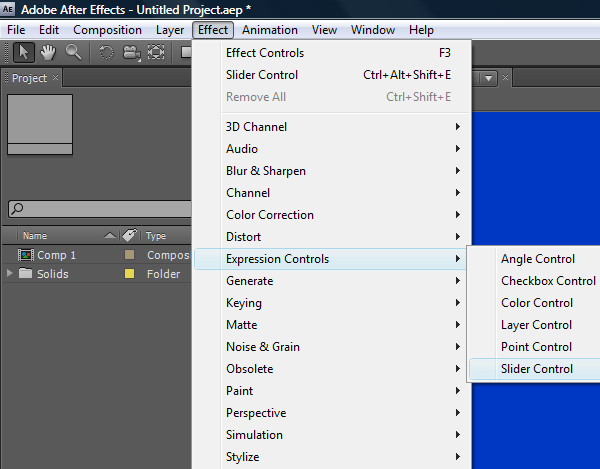The height and width of the screenshot is (469, 600).
Task: Select the Zoom magnifier tool
Action: click(x=73, y=52)
